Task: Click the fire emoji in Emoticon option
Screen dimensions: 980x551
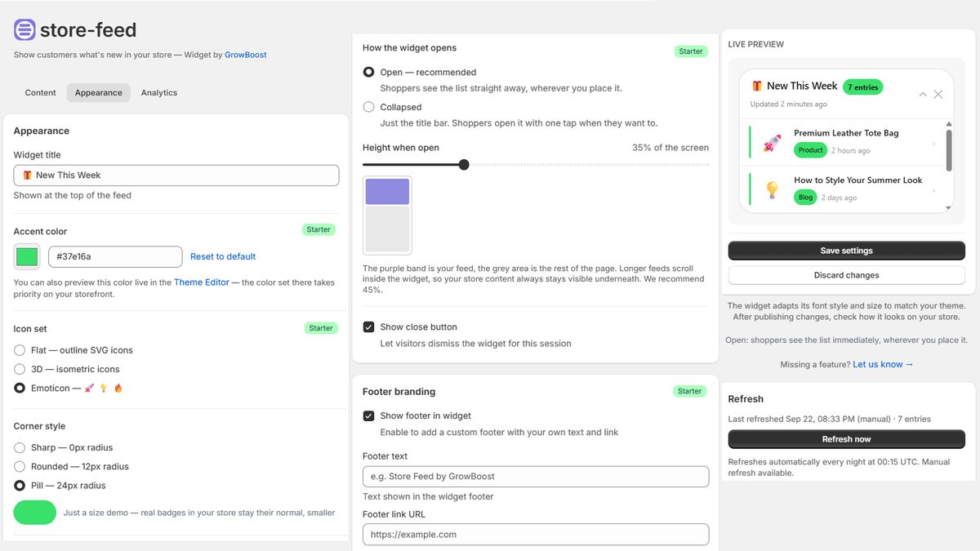Action: [118, 389]
